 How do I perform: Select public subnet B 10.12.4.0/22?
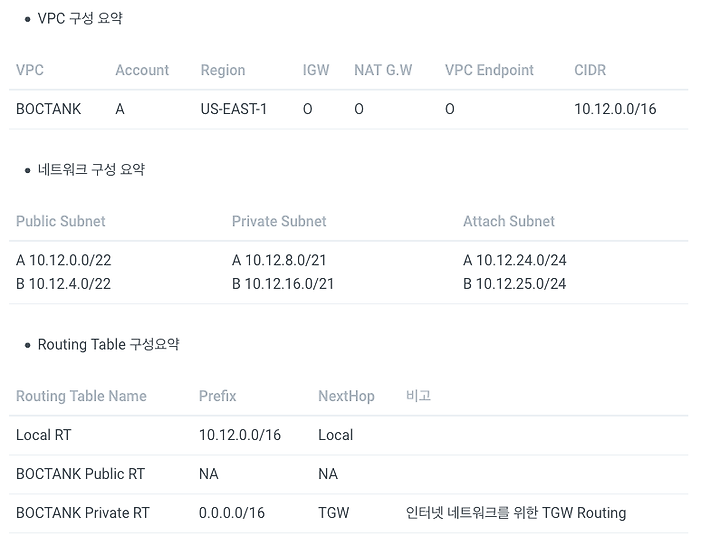[63, 284]
